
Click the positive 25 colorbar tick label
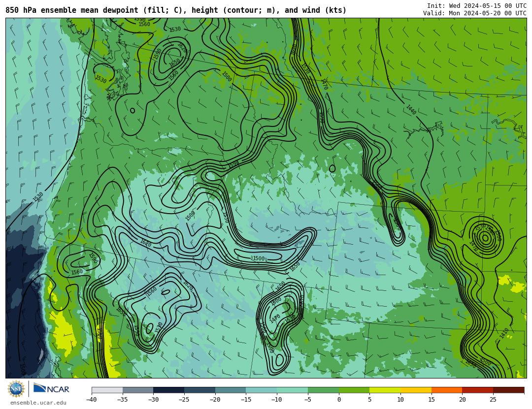[x=493, y=400]
